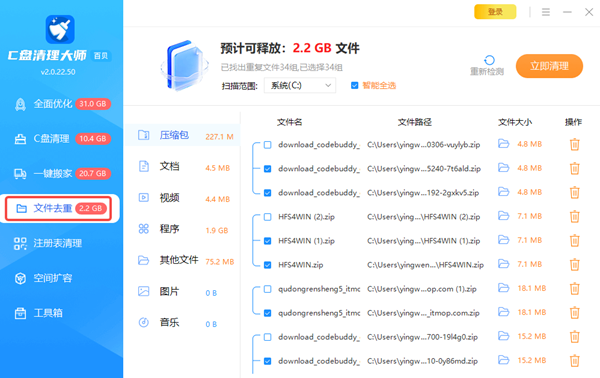Click the 文件大小 column header

pos(515,122)
